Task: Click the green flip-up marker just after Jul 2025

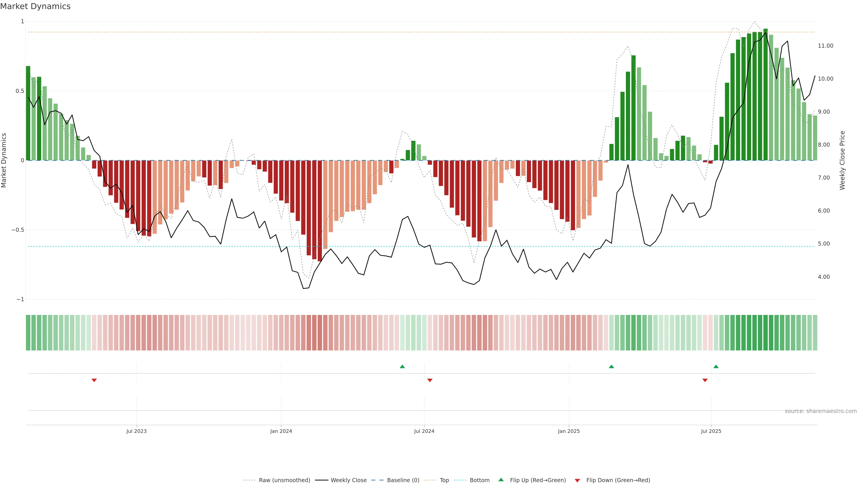Action: pos(716,366)
